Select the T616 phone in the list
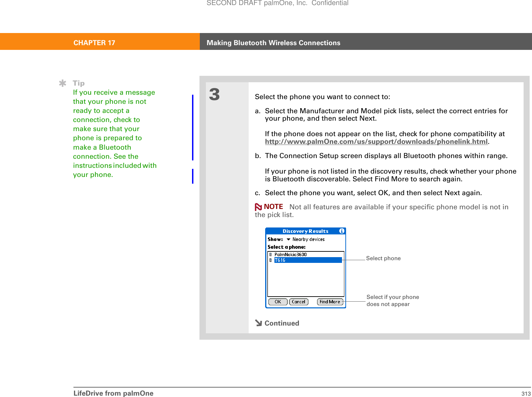The width and height of the screenshot is (532, 397). click(308, 260)
